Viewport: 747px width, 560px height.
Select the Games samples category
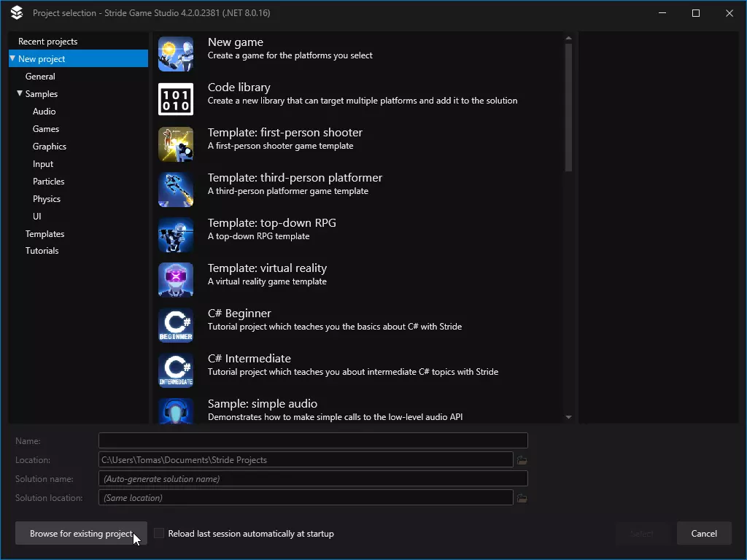[x=46, y=129]
